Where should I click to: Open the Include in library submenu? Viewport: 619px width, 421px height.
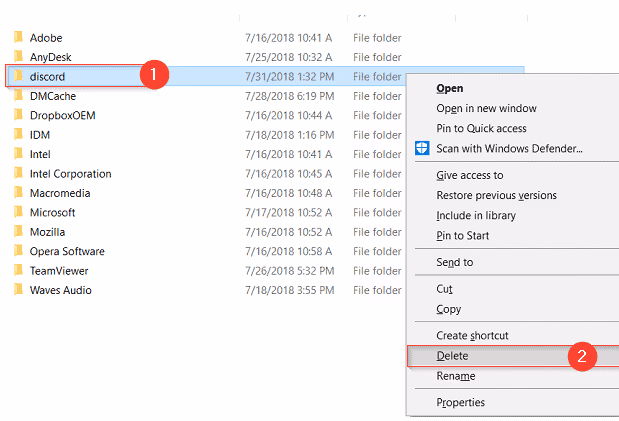pos(476,215)
